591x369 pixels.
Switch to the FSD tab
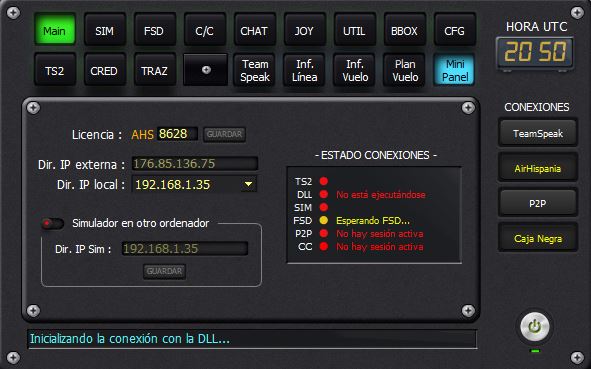pos(154,31)
